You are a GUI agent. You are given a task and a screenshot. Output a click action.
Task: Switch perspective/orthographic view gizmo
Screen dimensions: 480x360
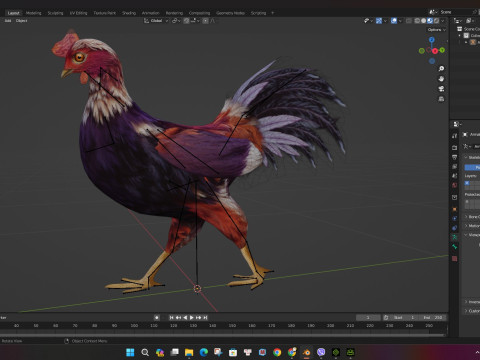441,99
